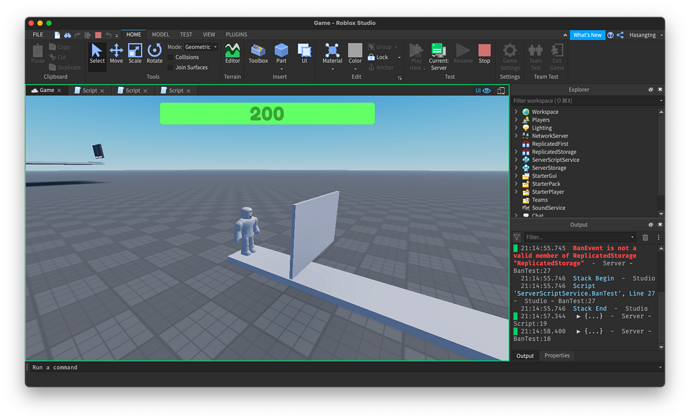The height and width of the screenshot is (420, 690).
Task: Open the UI insert tool
Action: coord(304,54)
